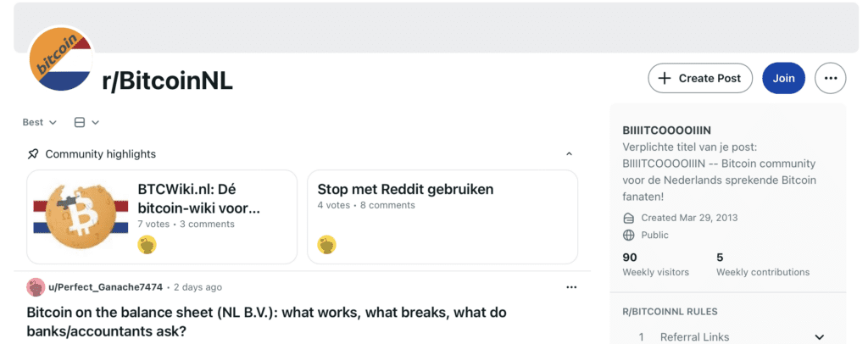868x344 pixels.
Task: Open the Stop met Reddit gebruiken highlight
Action: (405, 189)
